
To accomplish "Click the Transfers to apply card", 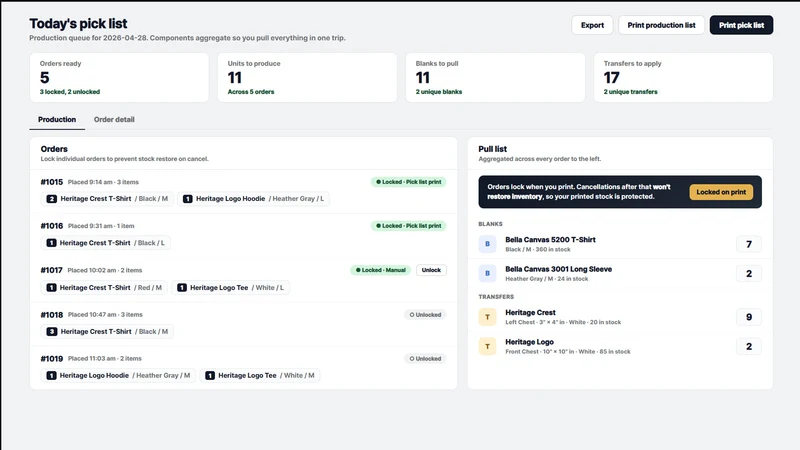I will (x=683, y=78).
